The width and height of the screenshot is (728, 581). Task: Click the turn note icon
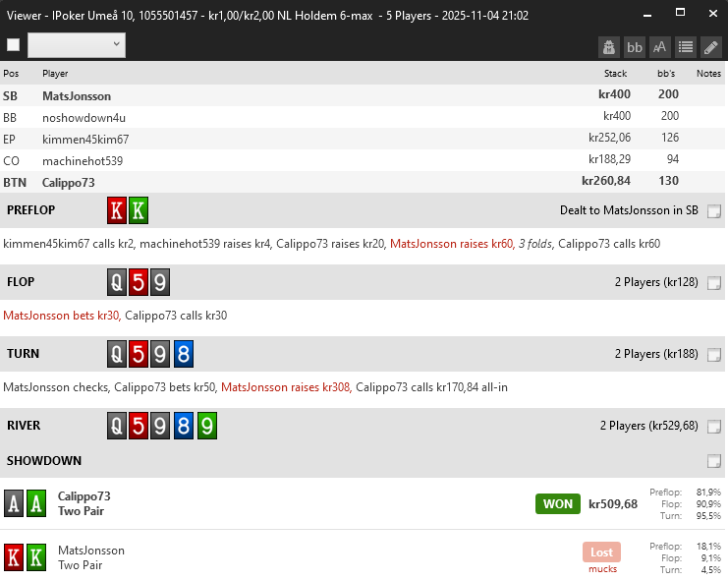coord(714,355)
